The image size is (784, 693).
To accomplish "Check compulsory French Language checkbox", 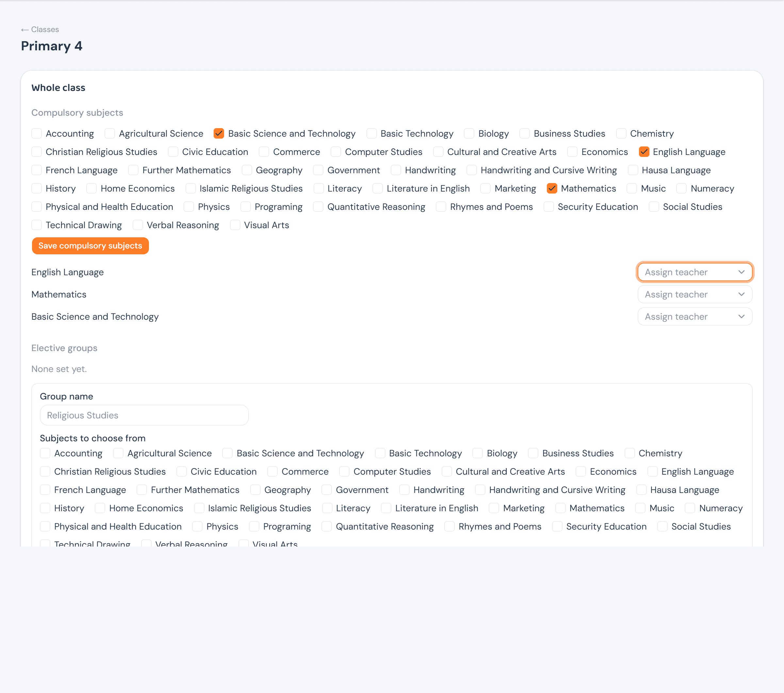I will coord(37,170).
